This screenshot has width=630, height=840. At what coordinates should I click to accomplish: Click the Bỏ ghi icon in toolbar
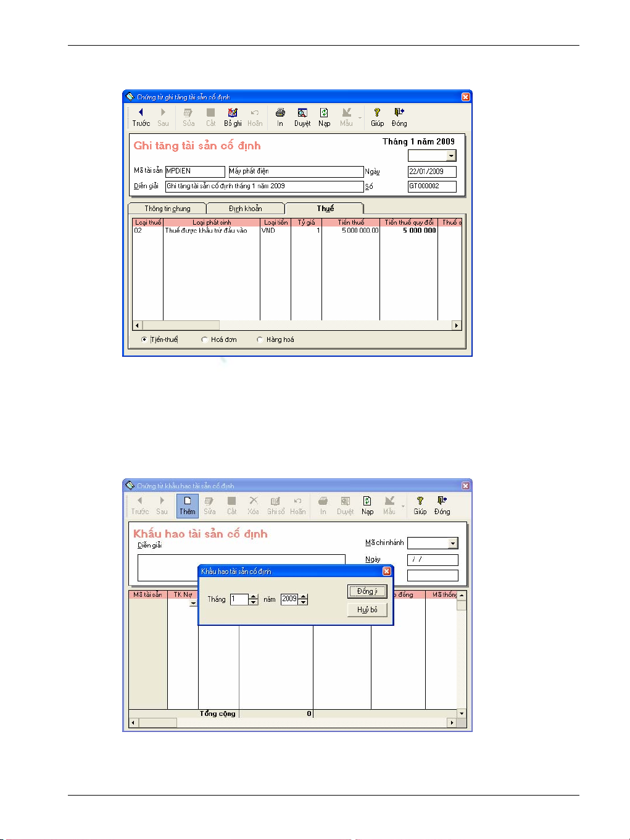coord(233,113)
